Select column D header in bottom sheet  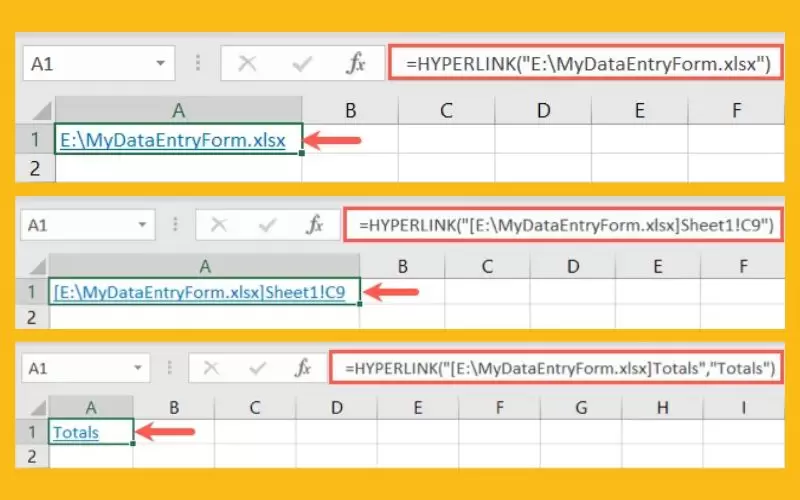click(x=336, y=407)
